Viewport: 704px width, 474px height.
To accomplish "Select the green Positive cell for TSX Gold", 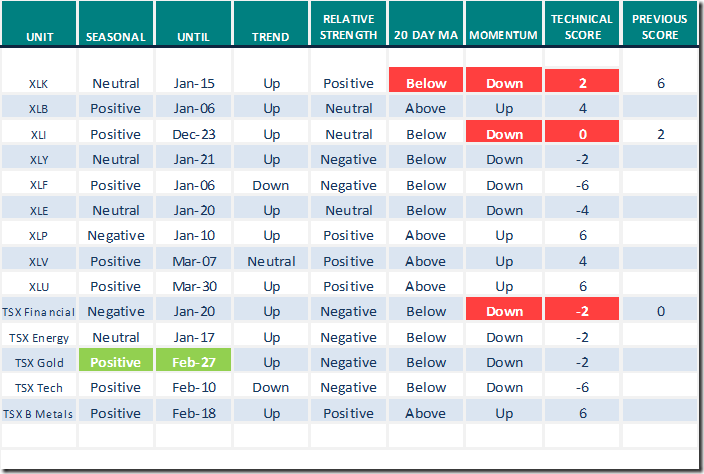I will 115,362.
